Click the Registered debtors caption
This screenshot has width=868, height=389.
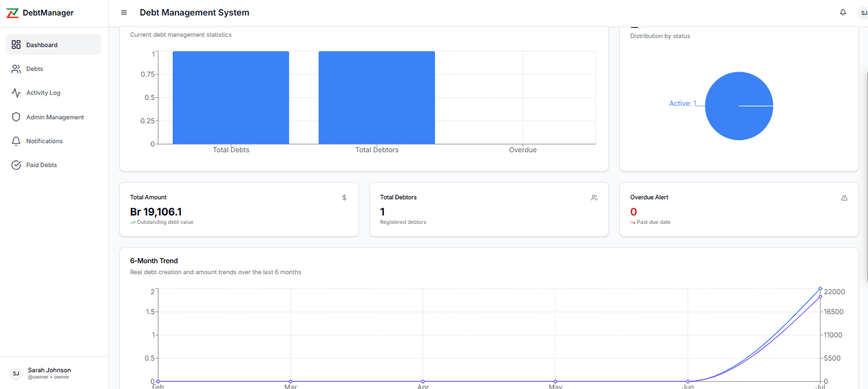point(403,222)
